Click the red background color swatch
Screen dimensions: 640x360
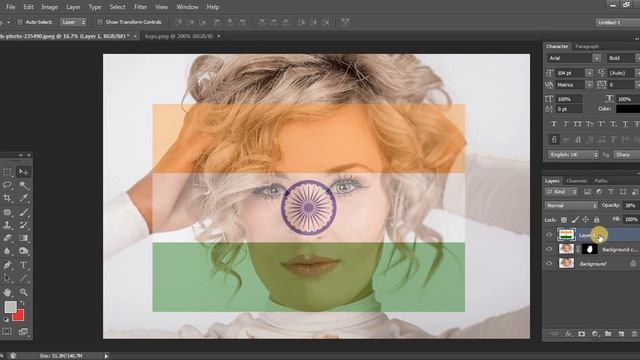tap(19, 316)
